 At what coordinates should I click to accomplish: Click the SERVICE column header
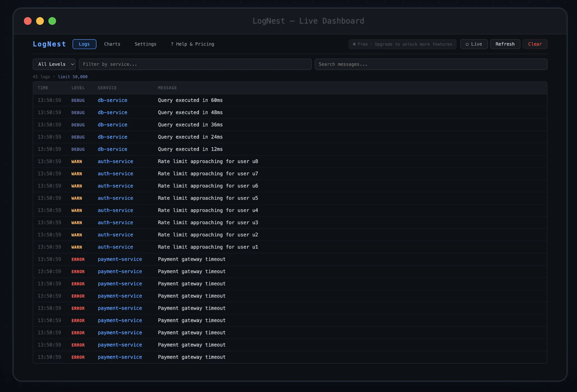(x=107, y=88)
